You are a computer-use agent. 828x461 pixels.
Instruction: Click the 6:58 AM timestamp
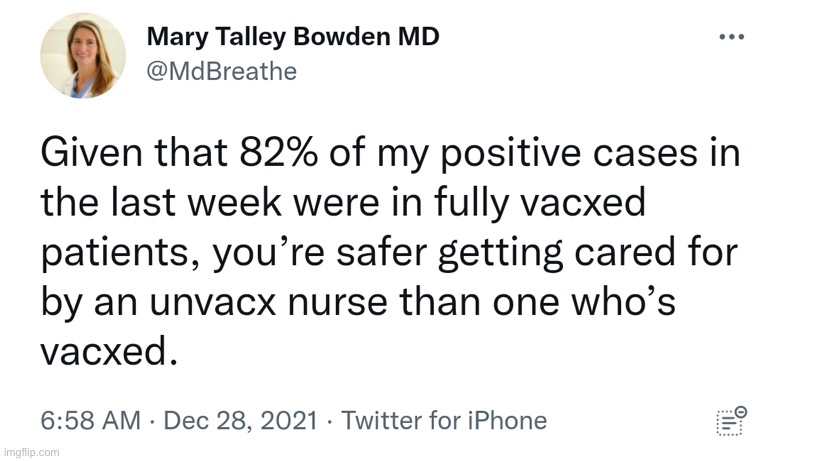pyautogui.click(x=91, y=420)
